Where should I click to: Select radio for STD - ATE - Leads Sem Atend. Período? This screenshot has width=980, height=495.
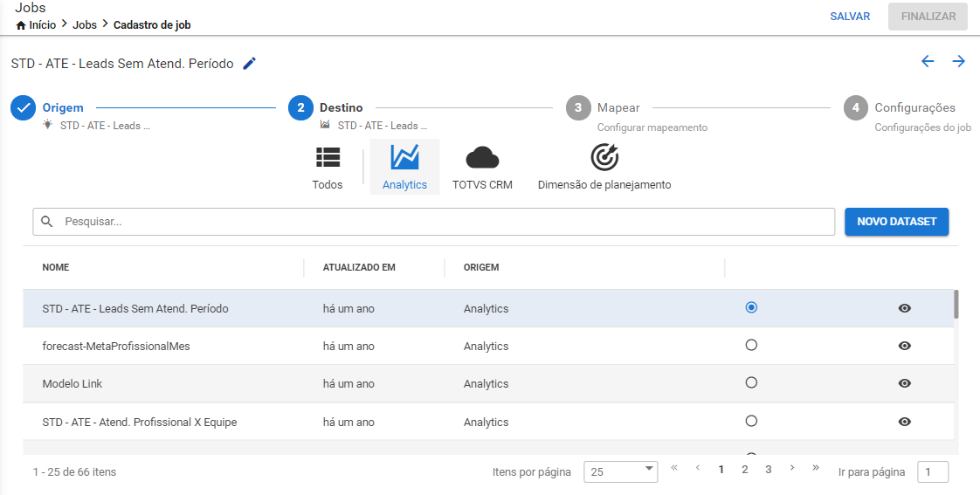pyautogui.click(x=751, y=307)
